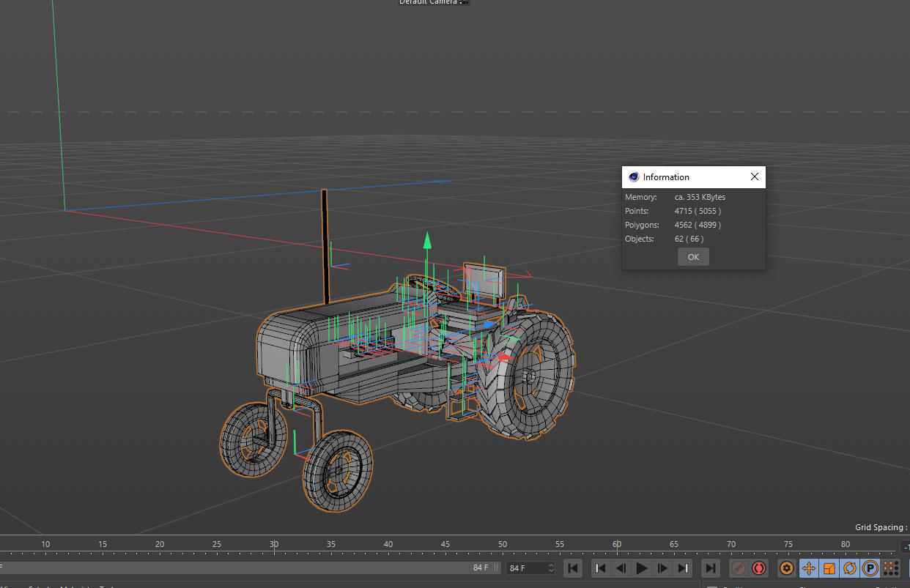Toggle Parameter keyframe recording with the P icon
910x588 pixels.
[x=870, y=568]
